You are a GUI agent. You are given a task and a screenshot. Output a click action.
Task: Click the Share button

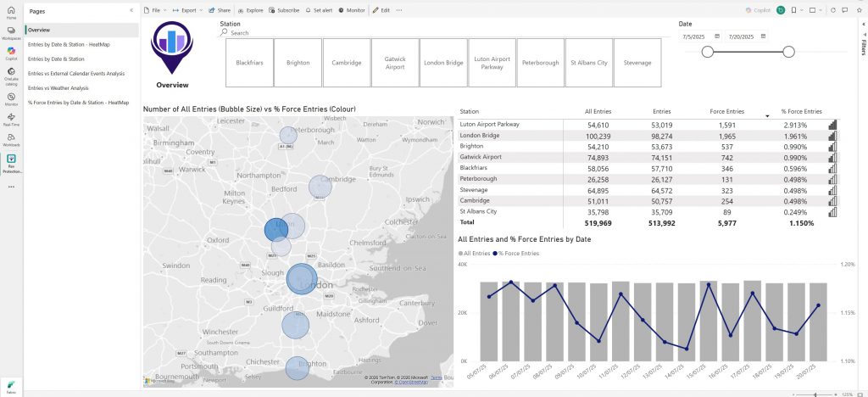pos(220,10)
